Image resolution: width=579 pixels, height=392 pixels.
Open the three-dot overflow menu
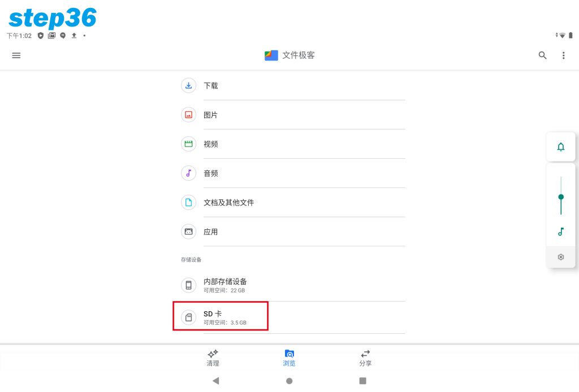pyautogui.click(x=563, y=55)
